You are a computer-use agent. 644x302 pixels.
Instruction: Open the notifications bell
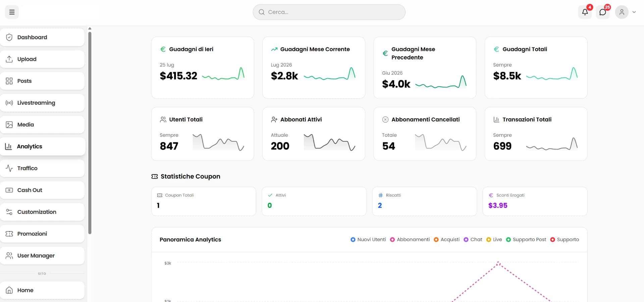tap(585, 12)
